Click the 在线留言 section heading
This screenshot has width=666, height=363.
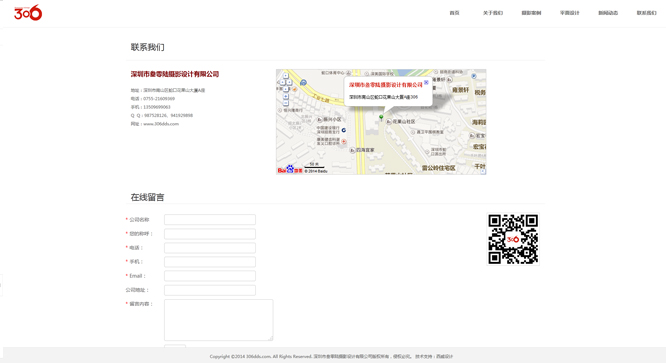[x=147, y=197]
